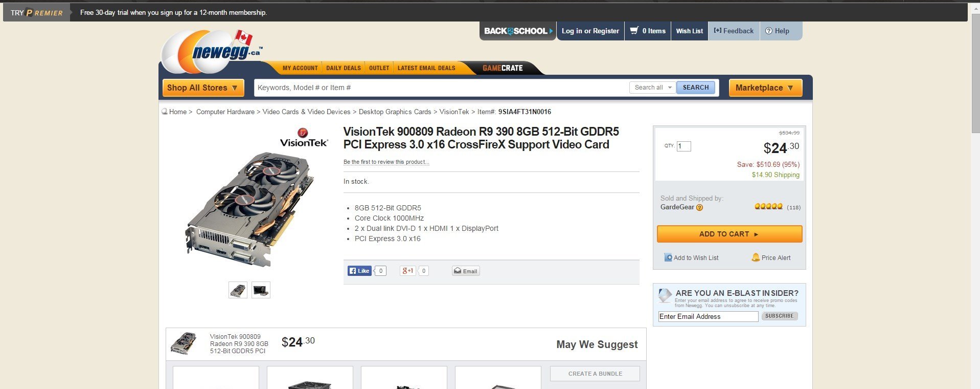
Task: Open the Daily Deals tab
Action: [x=344, y=68]
